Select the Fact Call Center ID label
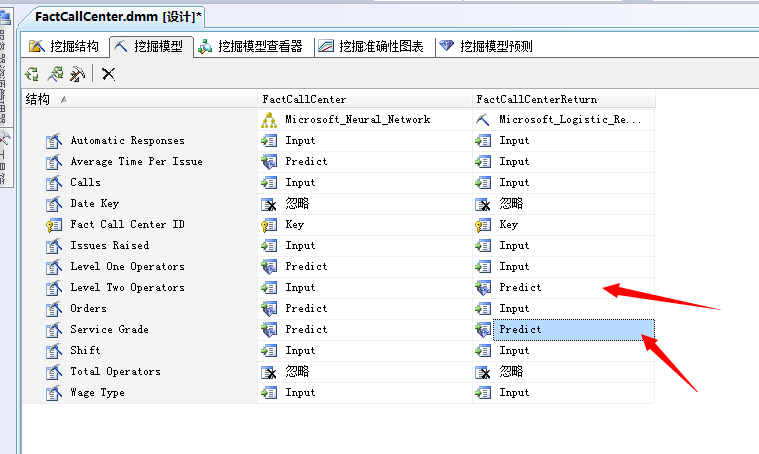The height and width of the screenshot is (454, 759). pos(127,225)
